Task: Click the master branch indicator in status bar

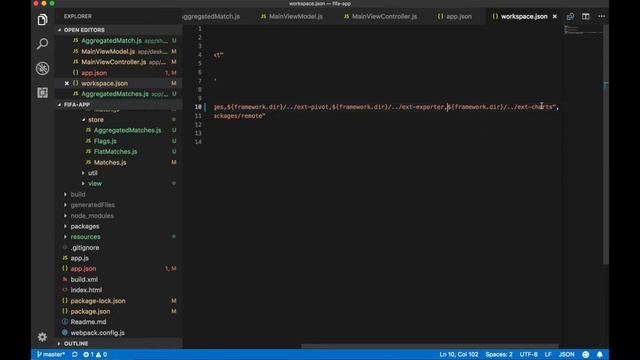Action: (51, 354)
